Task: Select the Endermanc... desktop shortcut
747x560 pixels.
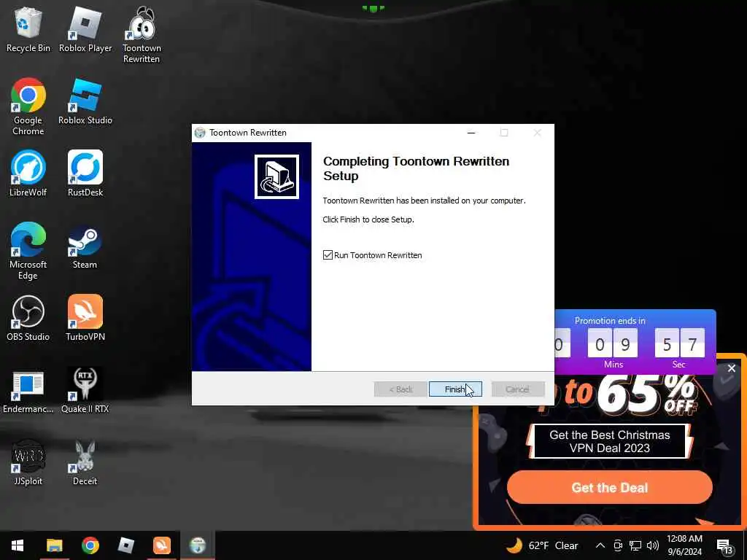Action: (x=28, y=391)
